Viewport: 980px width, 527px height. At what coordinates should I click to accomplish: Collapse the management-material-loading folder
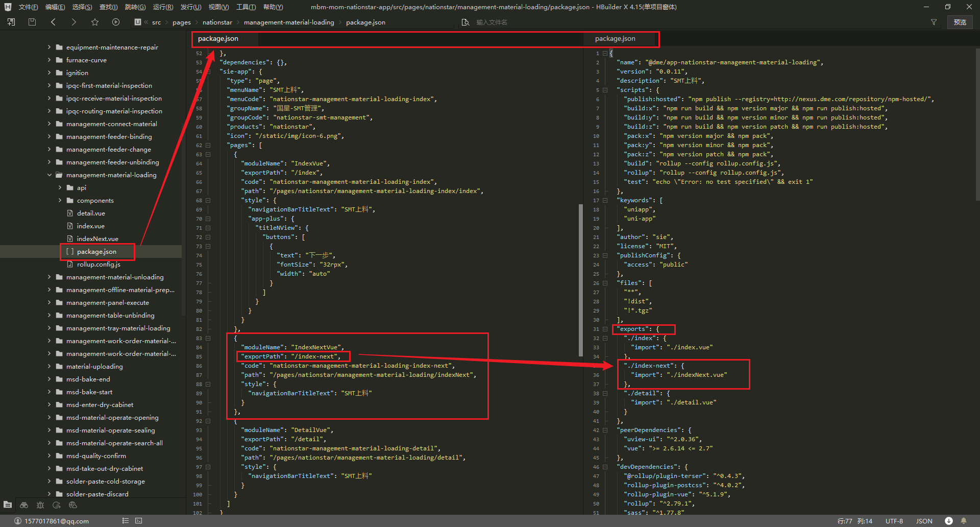(50, 175)
